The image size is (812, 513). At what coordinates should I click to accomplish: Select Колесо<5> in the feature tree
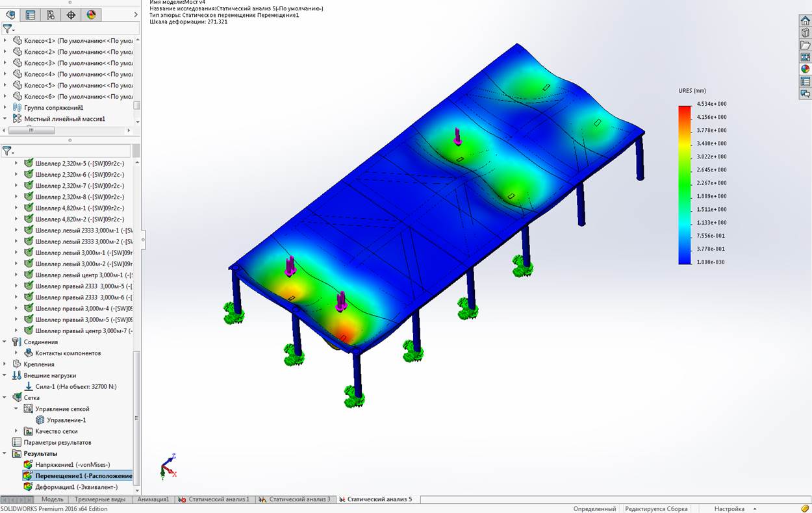pos(78,85)
